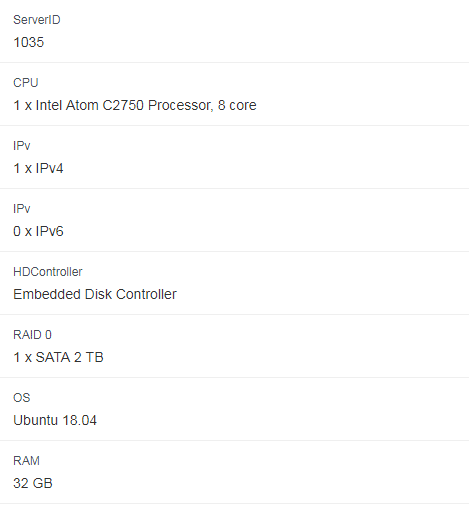
Task: Select the 32 GB value
Action: click(33, 483)
